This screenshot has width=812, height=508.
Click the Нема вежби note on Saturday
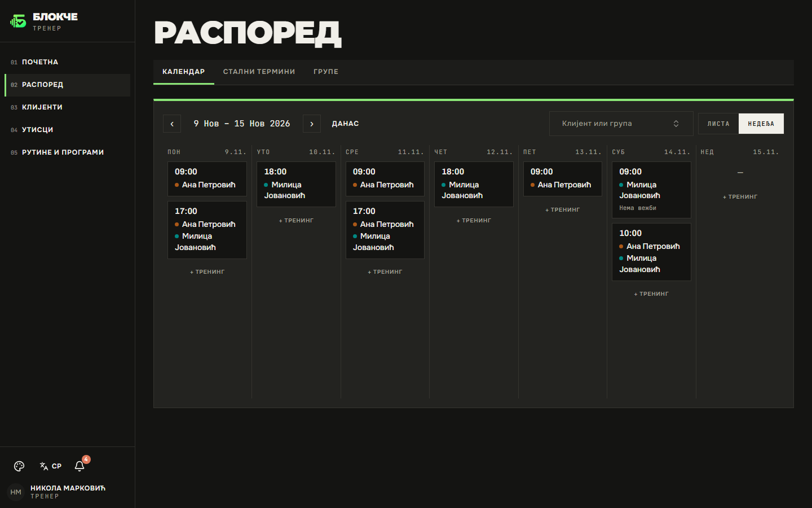[638, 208]
